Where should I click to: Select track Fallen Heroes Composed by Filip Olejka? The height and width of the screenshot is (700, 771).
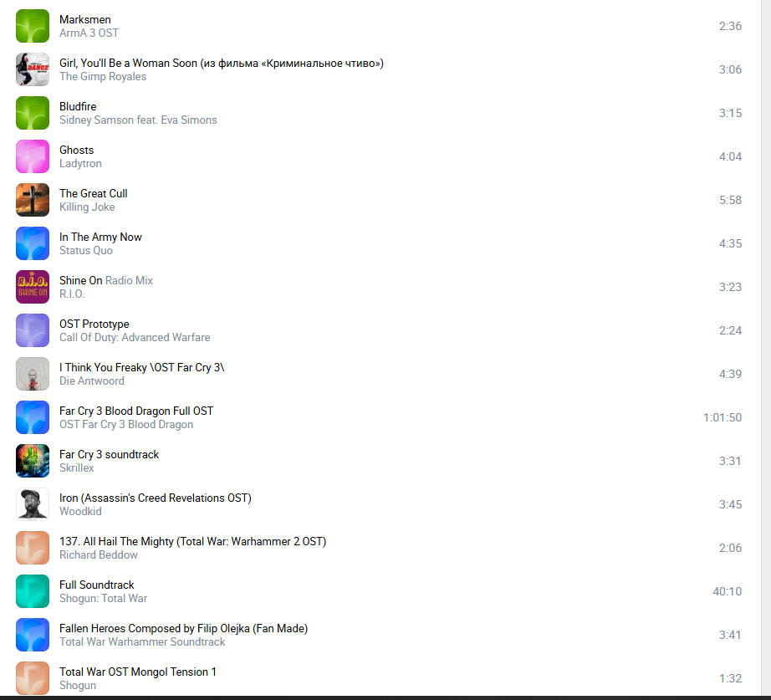(183, 629)
